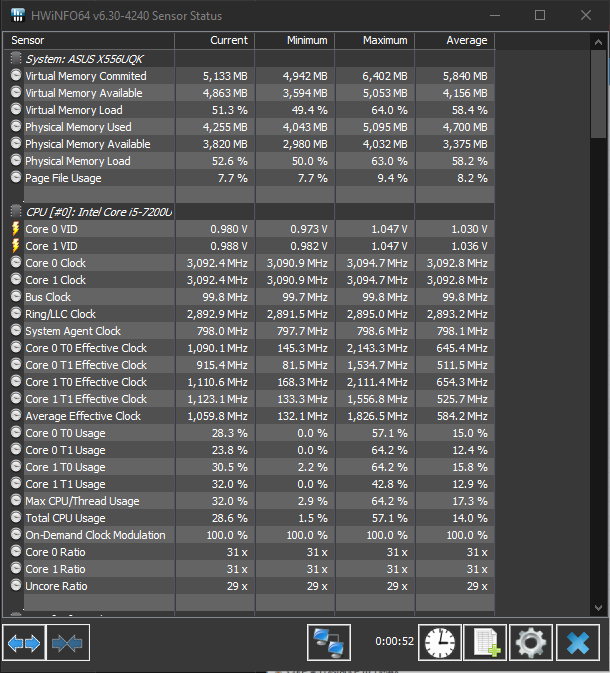Click the Average column header
610x673 pixels.
pos(455,40)
